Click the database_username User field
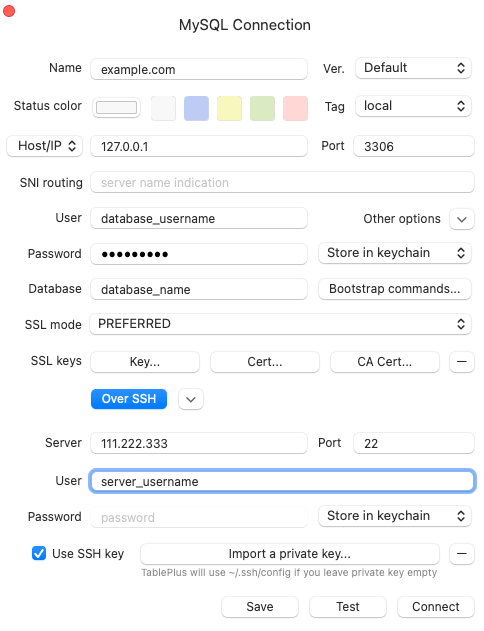Viewport: 484px width, 631px height. (199, 218)
